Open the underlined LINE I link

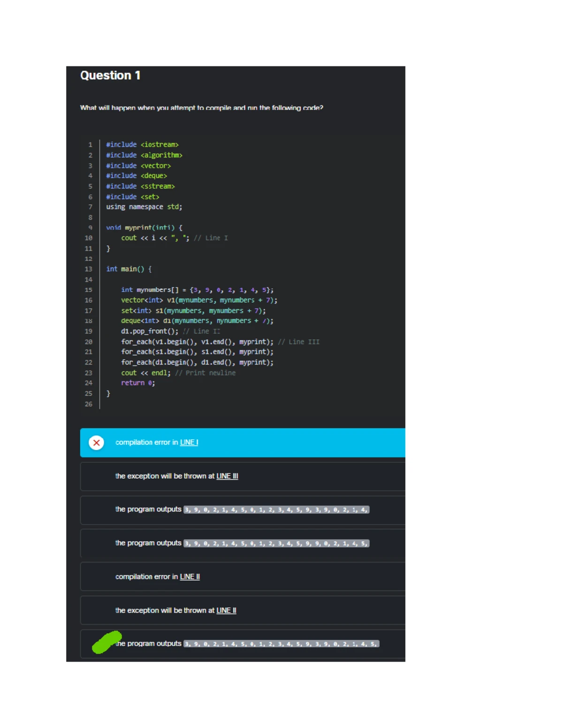click(189, 443)
